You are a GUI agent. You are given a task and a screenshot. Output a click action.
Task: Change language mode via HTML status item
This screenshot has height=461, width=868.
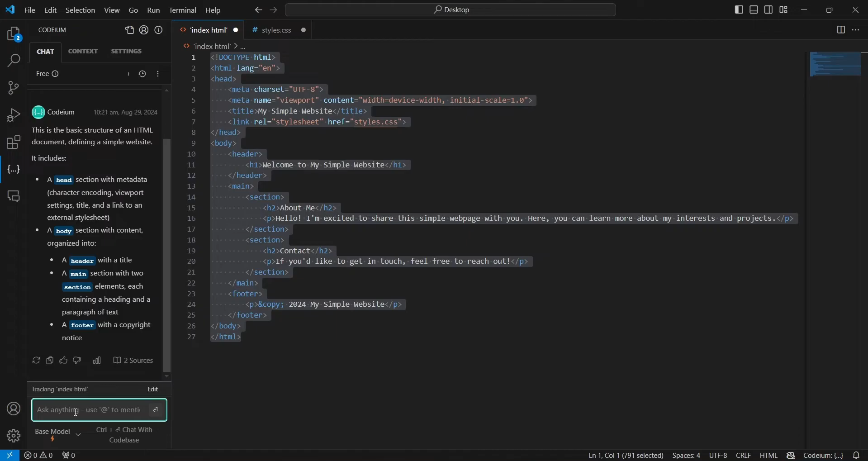[x=768, y=456]
